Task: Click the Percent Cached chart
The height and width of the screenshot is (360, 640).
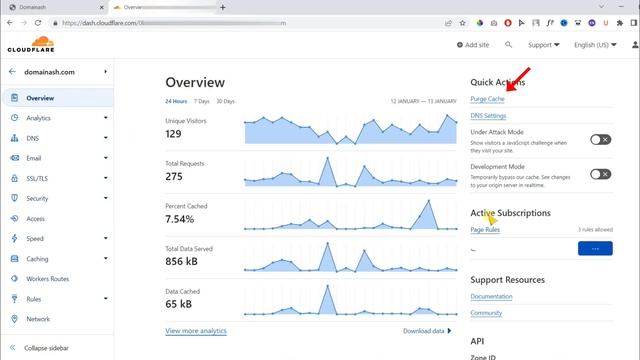Action: click(351, 215)
